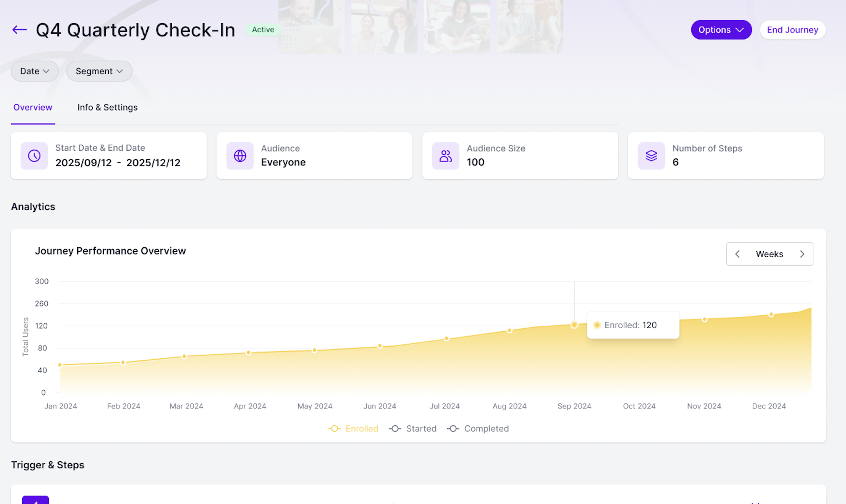Go to next period with right chevron
Image resolution: width=846 pixels, height=504 pixels.
[802, 254]
